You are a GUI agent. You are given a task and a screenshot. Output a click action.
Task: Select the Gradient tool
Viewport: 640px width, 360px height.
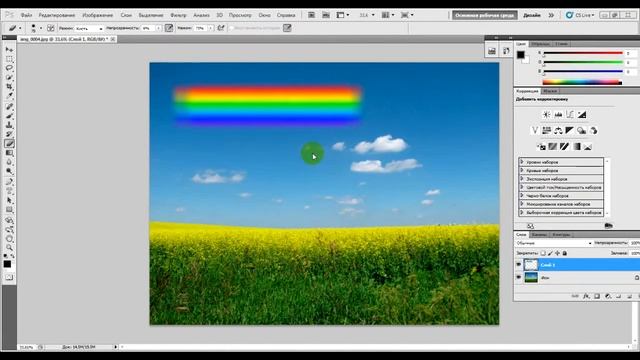tap(9, 153)
